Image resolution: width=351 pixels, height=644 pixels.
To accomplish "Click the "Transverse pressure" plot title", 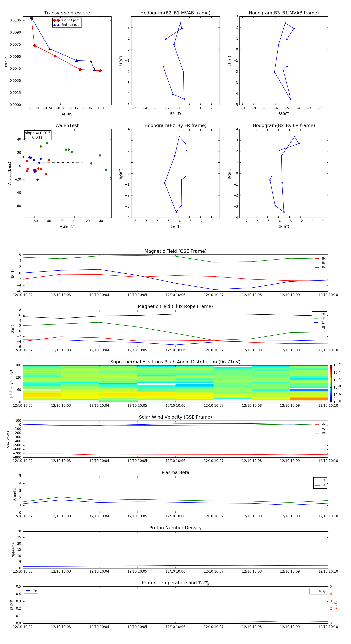I will pyautogui.click(x=67, y=13).
